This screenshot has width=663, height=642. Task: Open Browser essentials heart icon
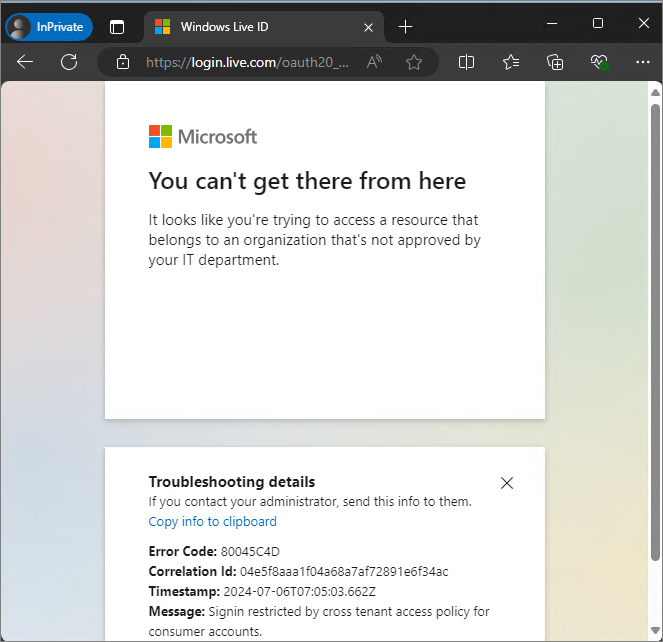tap(599, 62)
